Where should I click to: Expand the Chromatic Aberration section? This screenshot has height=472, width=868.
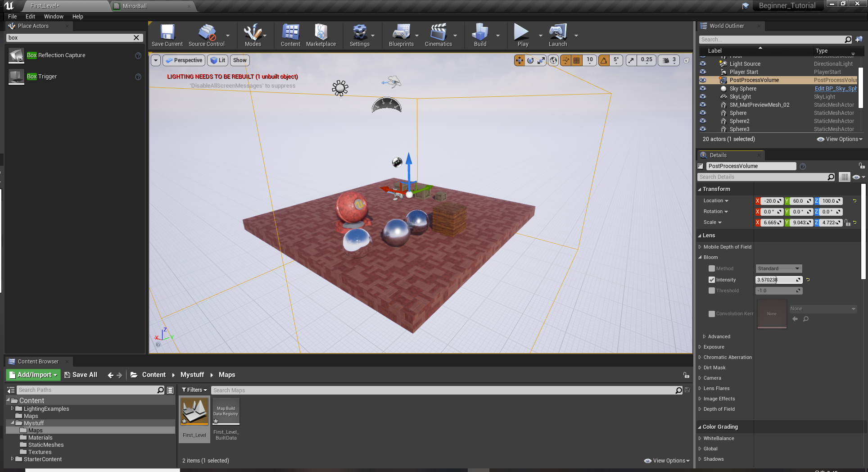[700, 357]
